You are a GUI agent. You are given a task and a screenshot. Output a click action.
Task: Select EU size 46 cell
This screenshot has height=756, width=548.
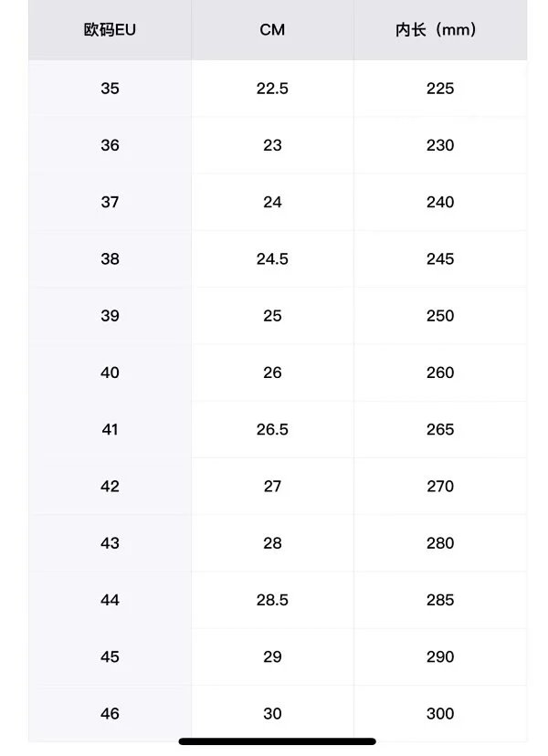tap(110, 713)
